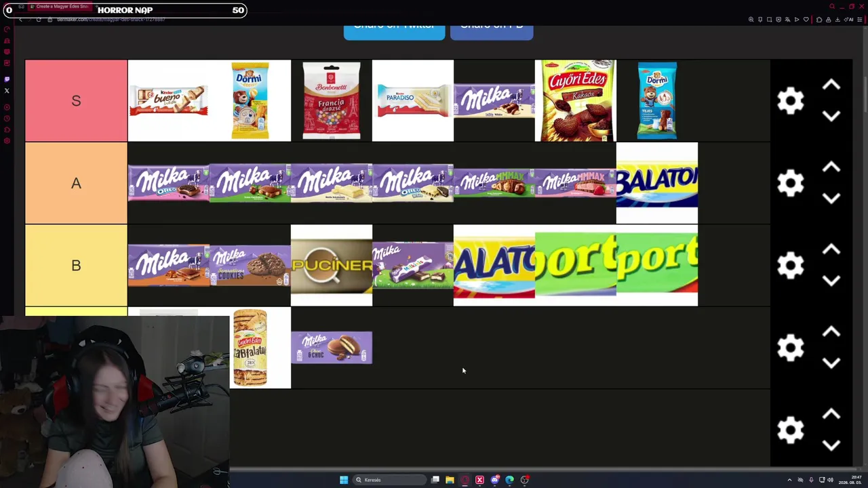The width and height of the screenshot is (868, 488).
Task: Select the Capuciner image in B tier
Action: [332, 265]
